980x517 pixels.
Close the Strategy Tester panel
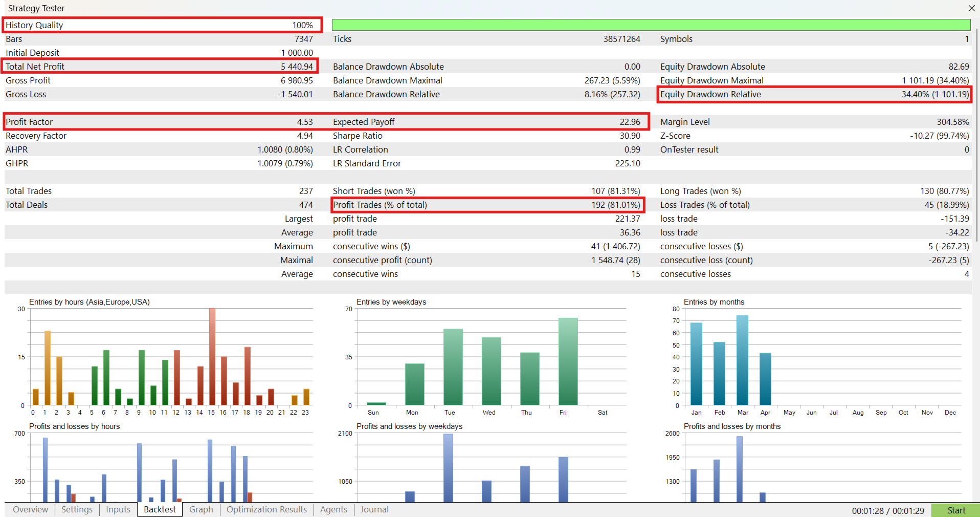click(971, 8)
